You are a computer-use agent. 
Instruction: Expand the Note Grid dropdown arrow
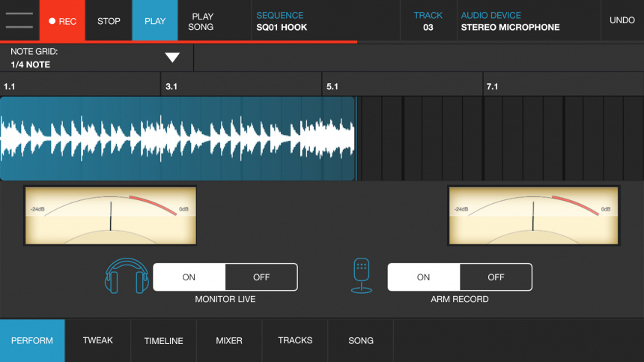[172, 58]
